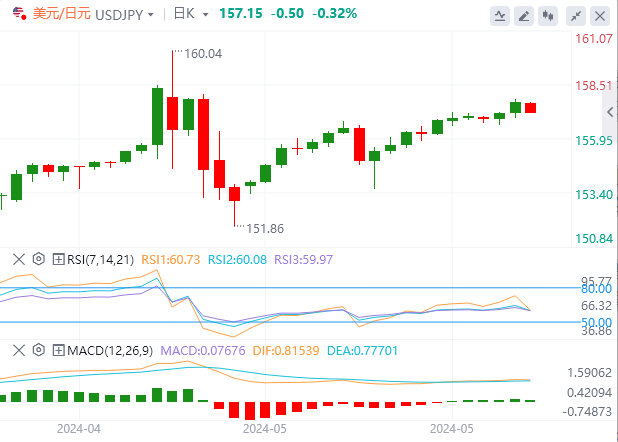This screenshot has height=442, width=618.
Task: Expand the hidden right side panel arrow
Action: pos(610,112)
